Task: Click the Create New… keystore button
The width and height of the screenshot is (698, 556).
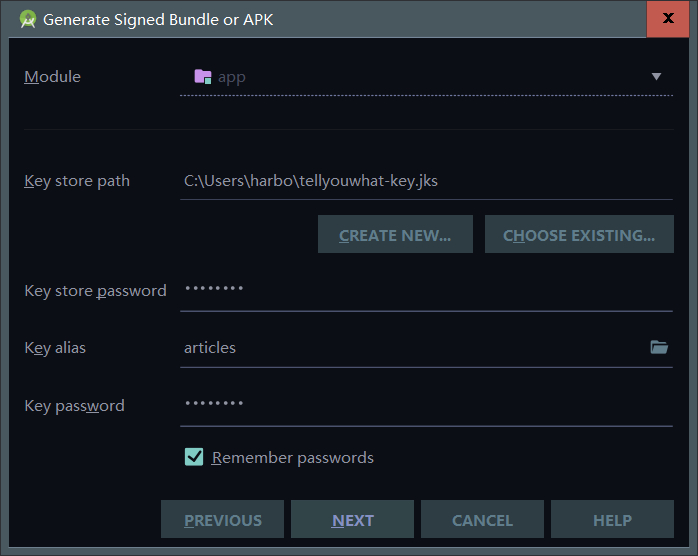Action: click(395, 235)
